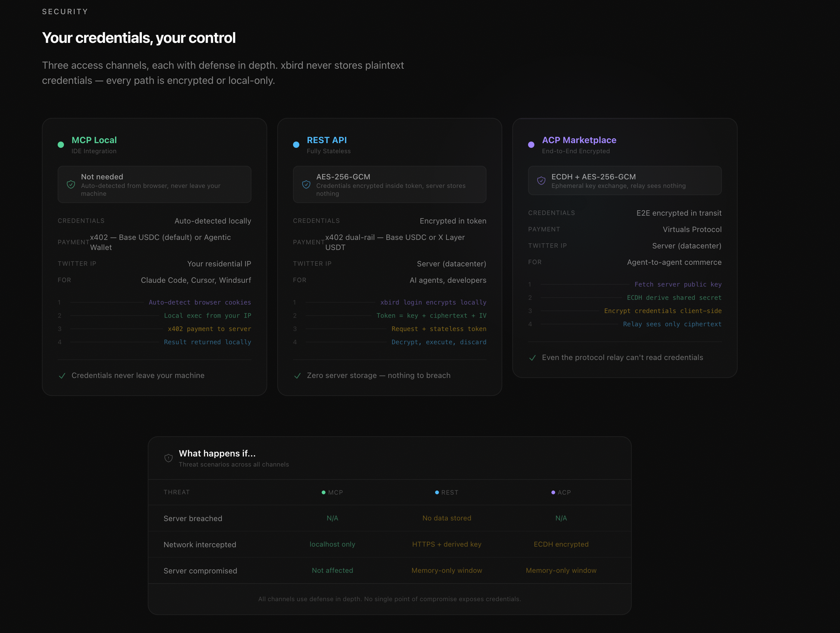Click 'Your residential IP' value
Screen dimensions: 840x633
(219, 264)
